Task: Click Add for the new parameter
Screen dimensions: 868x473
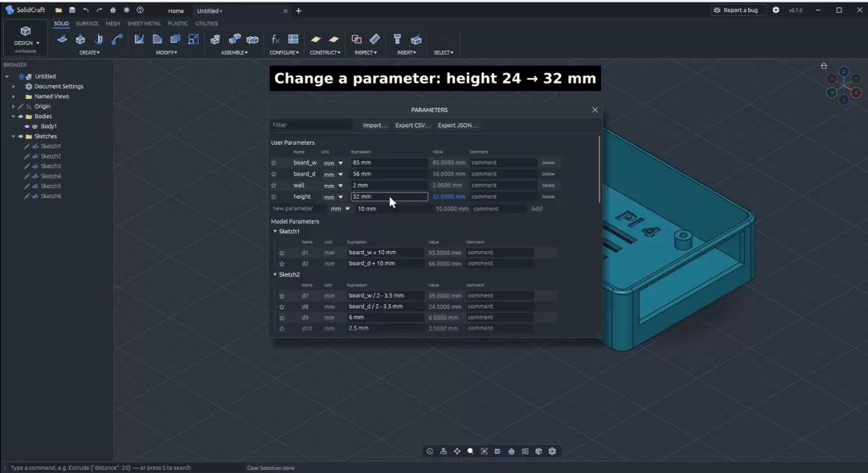Action: point(536,209)
